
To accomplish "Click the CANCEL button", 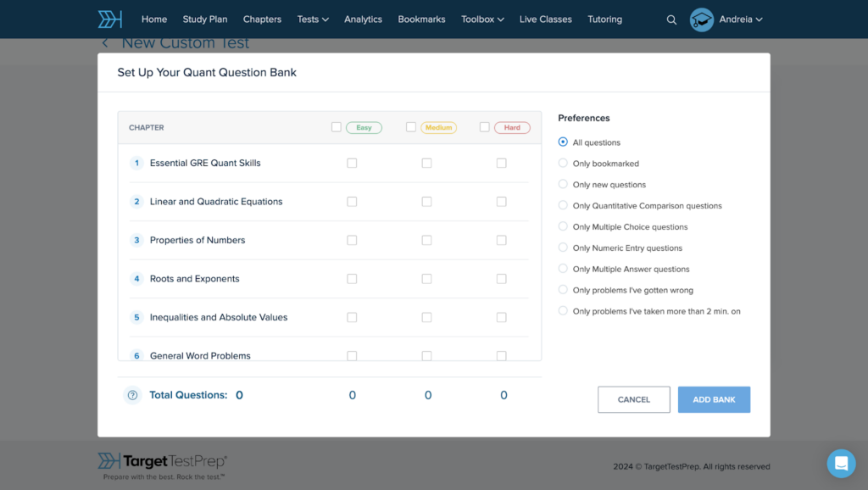I will pos(633,399).
